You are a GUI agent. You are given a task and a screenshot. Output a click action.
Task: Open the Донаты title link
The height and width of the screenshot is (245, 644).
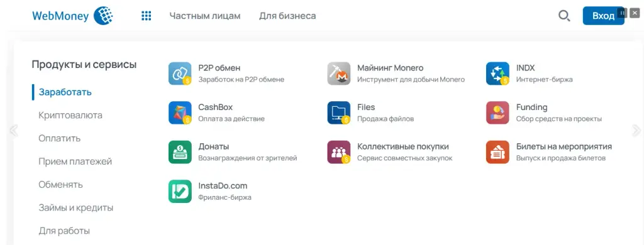click(x=214, y=146)
